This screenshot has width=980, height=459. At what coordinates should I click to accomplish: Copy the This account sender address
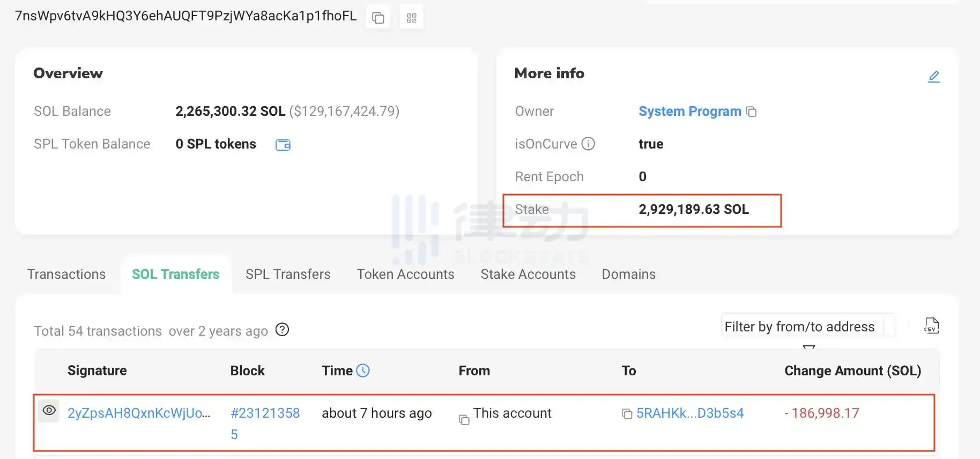464,420
